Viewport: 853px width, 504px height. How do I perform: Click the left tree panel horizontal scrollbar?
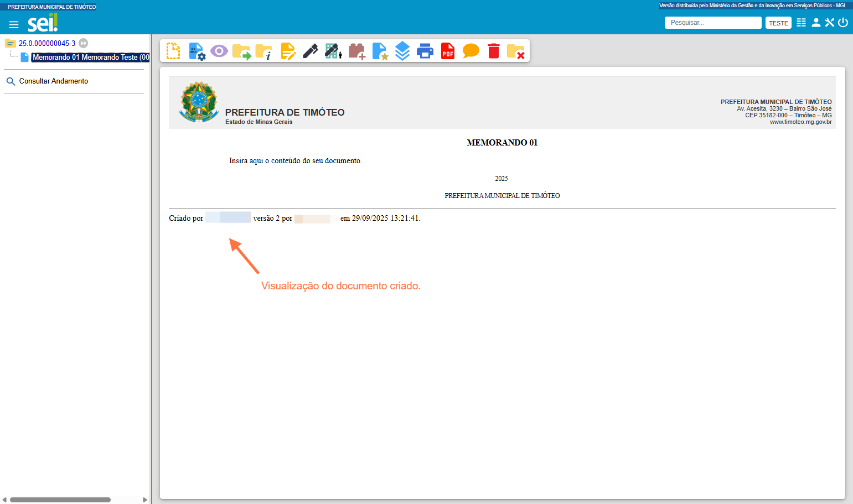60,500
